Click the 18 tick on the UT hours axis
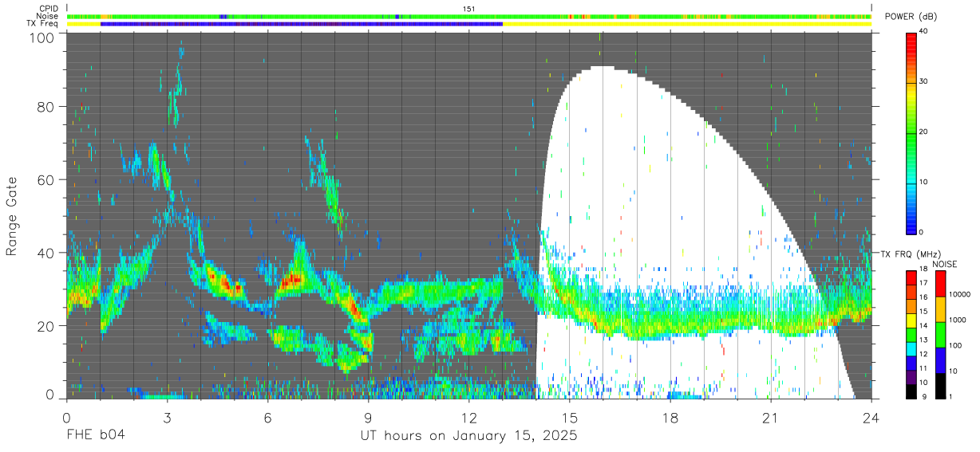Screen dimensions: 980x452 670,419
